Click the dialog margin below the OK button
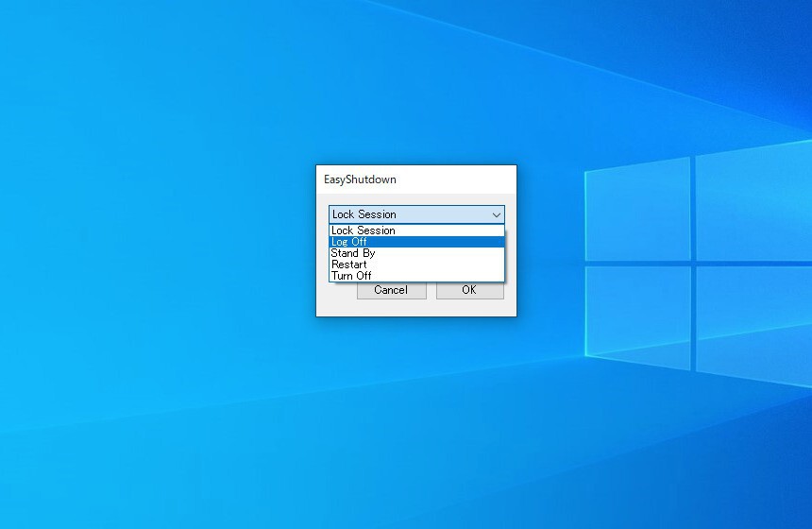The width and height of the screenshot is (812, 529). pyautogui.click(x=469, y=307)
